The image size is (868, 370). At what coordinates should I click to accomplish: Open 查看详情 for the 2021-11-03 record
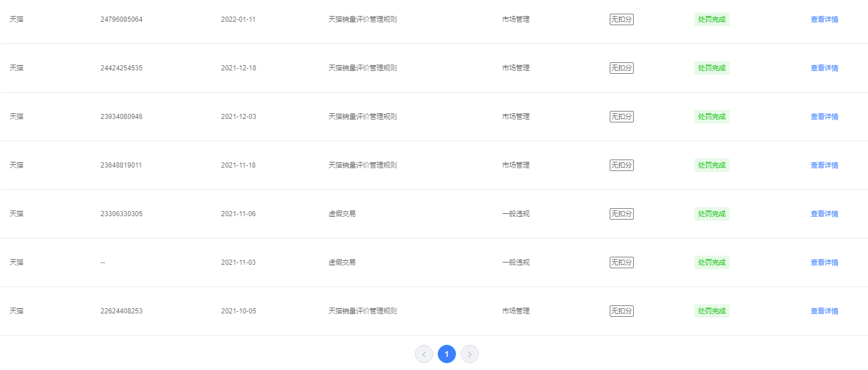825,262
